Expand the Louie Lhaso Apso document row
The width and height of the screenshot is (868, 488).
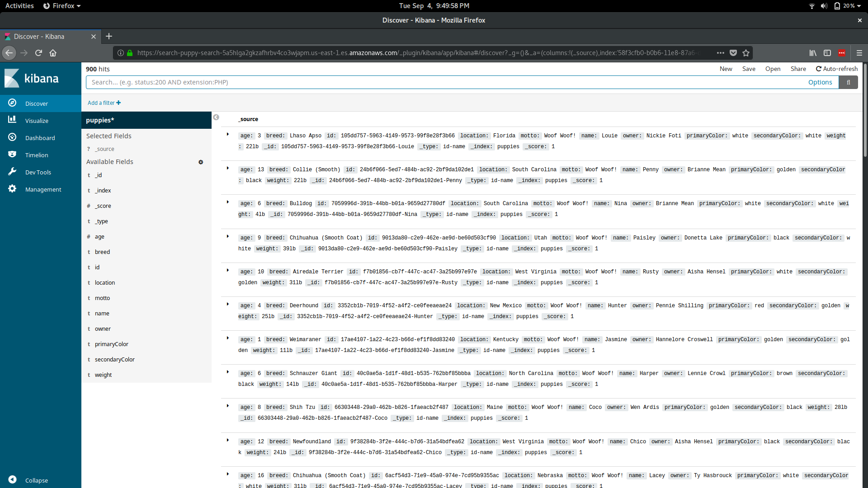[x=228, y=134]
